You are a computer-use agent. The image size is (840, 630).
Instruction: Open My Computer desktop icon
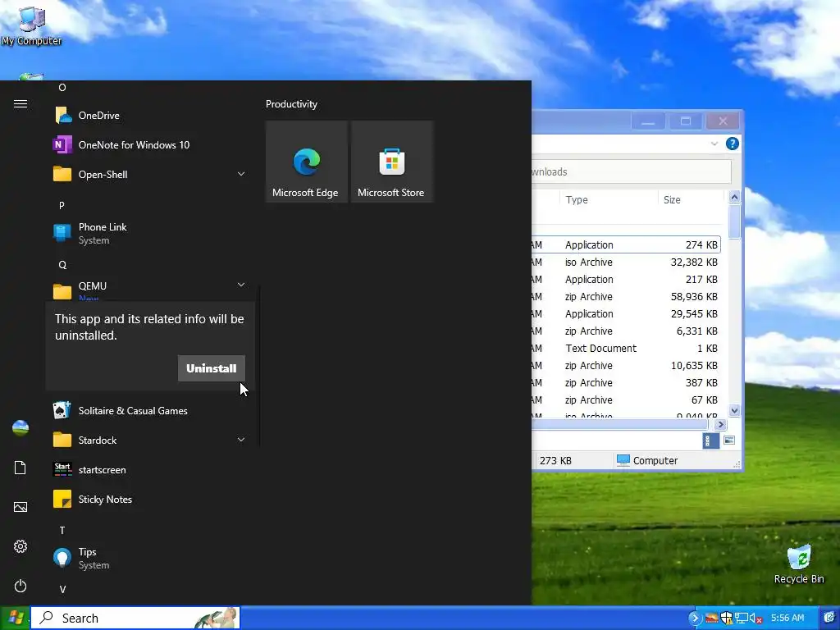coord(32,25)
